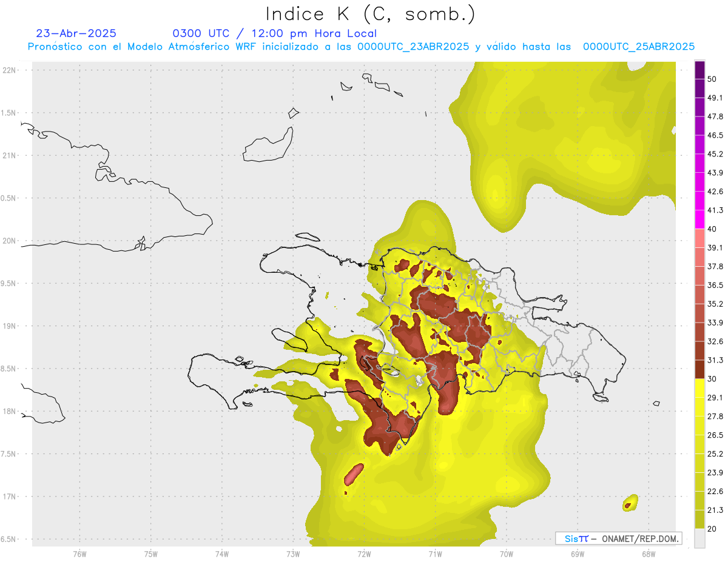Click the '22.6' colorbar value
The width and height of the screenshot is (728, 562).
pyautogui.click(x=715, y=491)
